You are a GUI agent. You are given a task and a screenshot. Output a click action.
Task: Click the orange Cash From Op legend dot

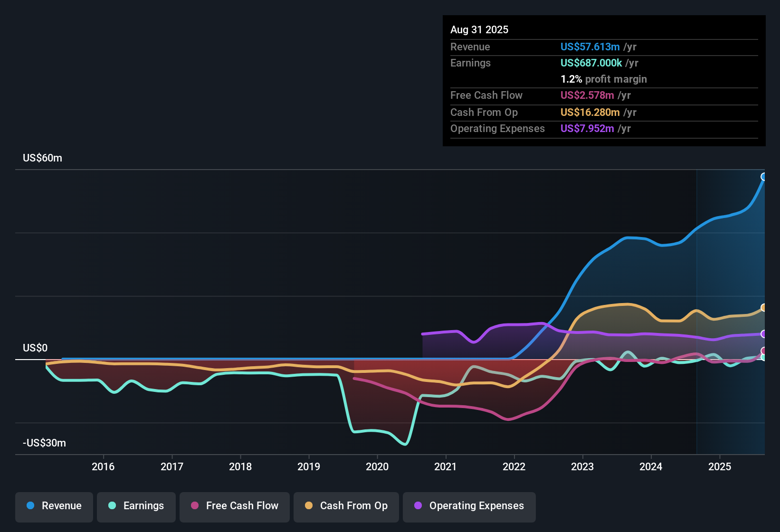(309, 506)
